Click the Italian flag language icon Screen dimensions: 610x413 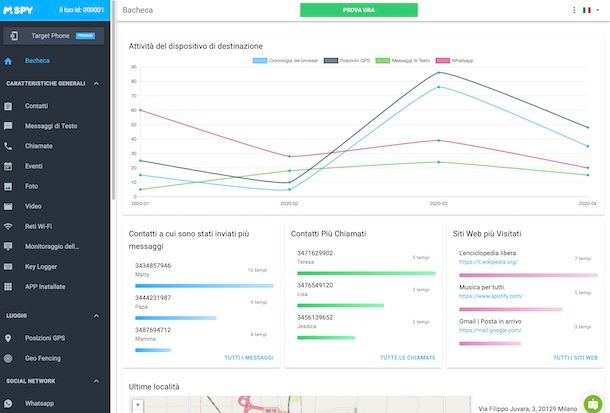[x=587, y=10]
